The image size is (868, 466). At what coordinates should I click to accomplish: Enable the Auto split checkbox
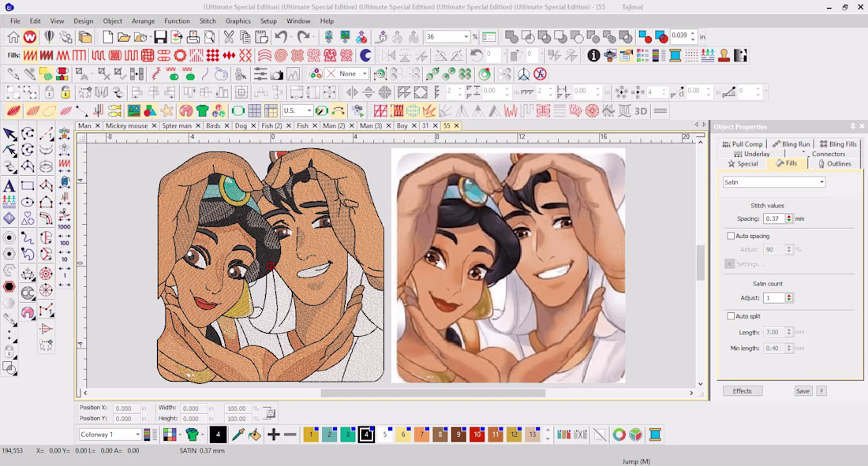coord(731,316)
